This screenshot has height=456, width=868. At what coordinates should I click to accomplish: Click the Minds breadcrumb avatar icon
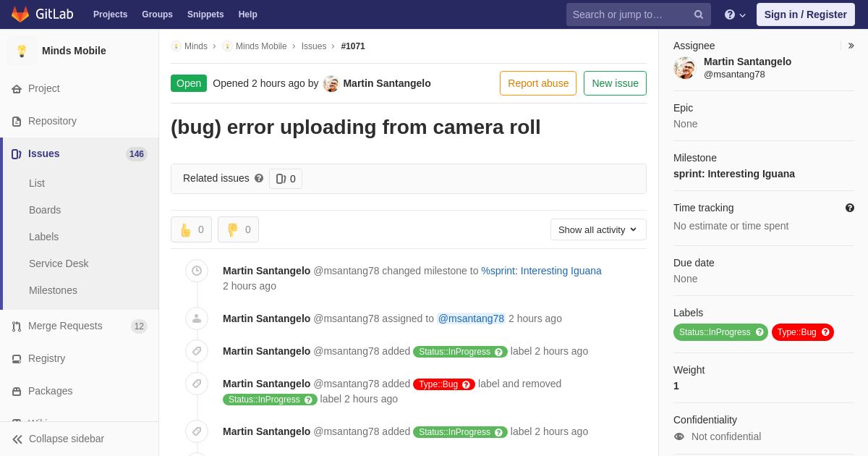[176, 46]
